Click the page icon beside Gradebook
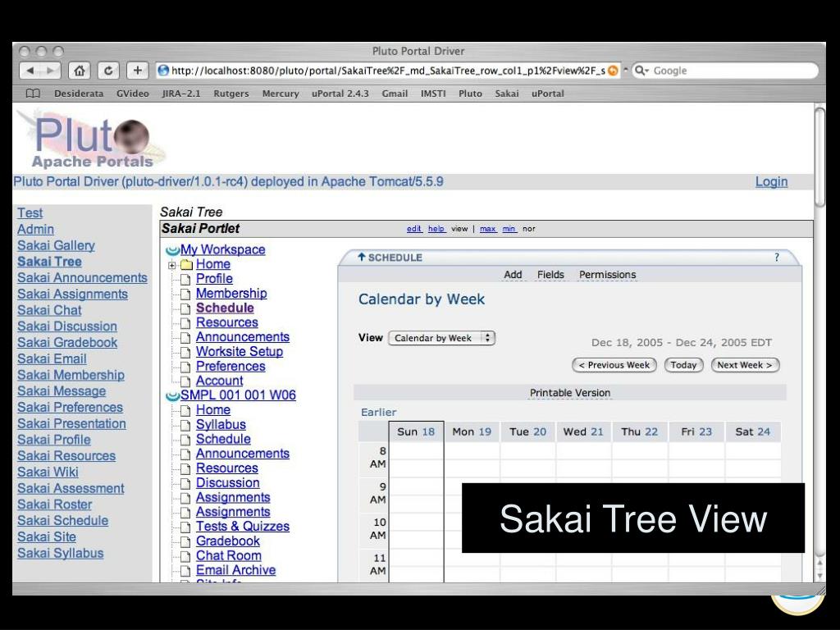840x630 pixels. pos(185,541)
